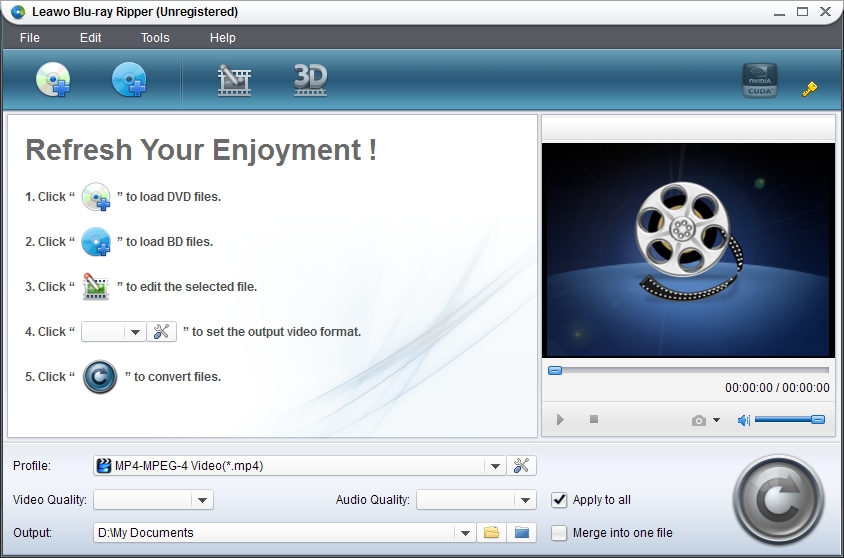
Task: Toggle the Apply to all checkbox
Action: (x=559, y=500)
